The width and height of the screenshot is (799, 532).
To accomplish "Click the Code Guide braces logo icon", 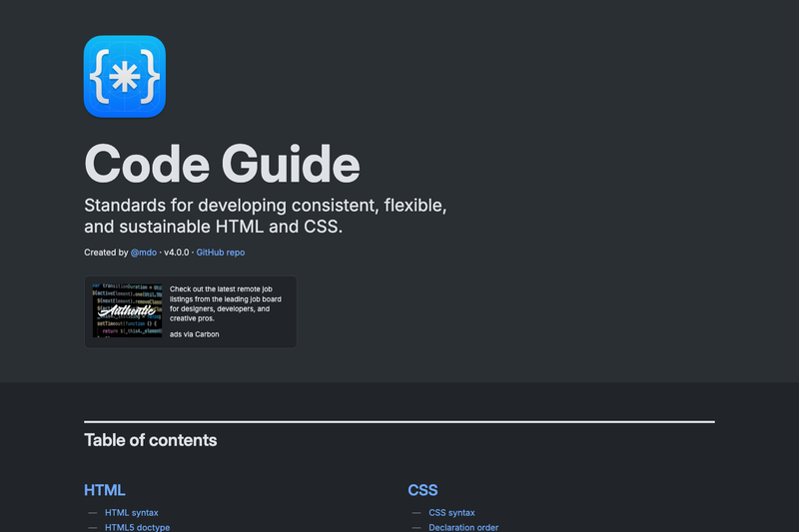I will (x=125, y=77).
